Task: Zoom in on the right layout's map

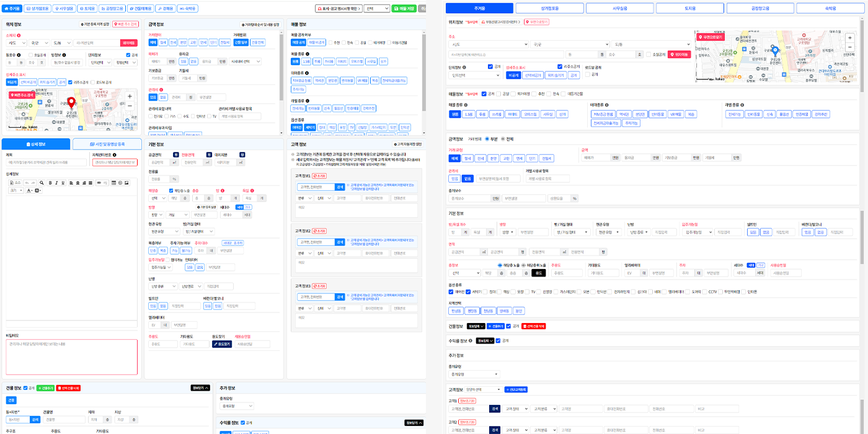Action: point(850,38)
